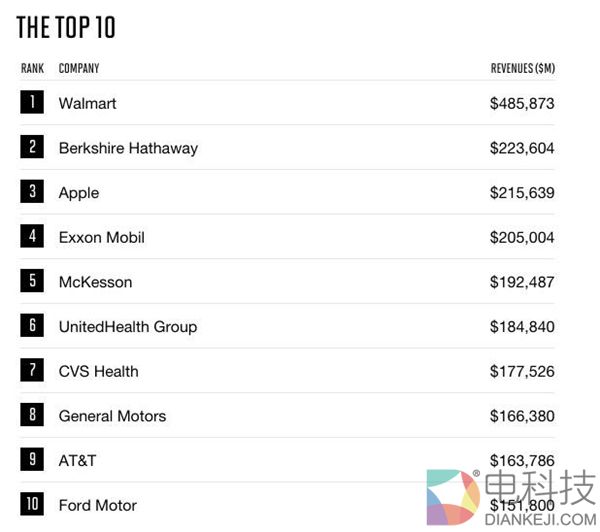Click the rank 10 number badge
The image size is (600, 532).
(32, 504)
